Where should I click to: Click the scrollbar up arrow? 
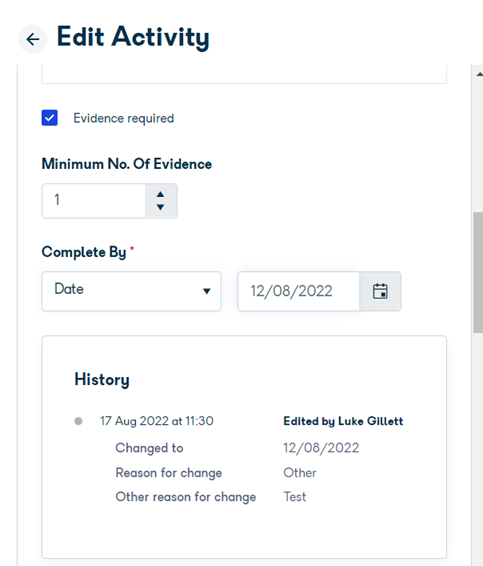[479, 74]
